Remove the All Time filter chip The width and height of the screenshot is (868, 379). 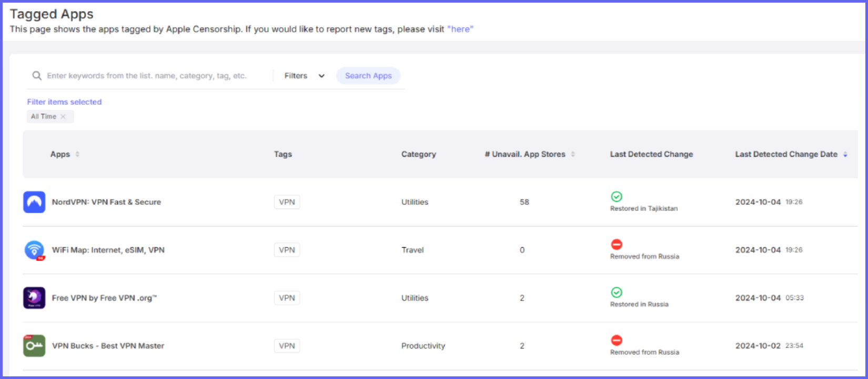pos(63,117)
